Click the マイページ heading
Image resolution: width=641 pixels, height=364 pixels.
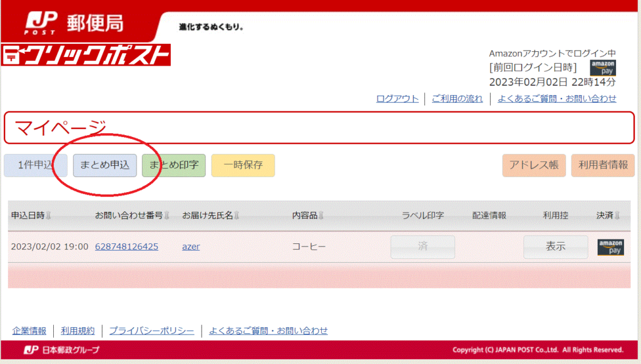click(60, 128)
